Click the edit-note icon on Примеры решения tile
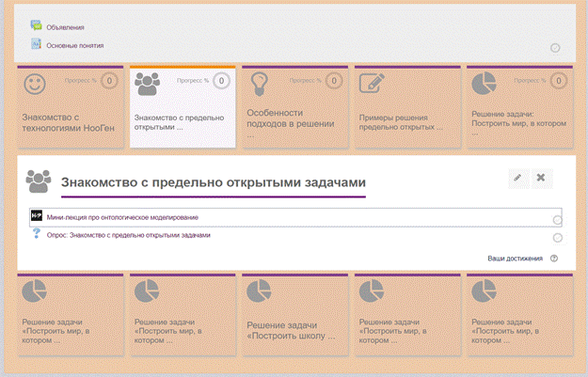This screenshot has height=377, width=588. (372, 85)
